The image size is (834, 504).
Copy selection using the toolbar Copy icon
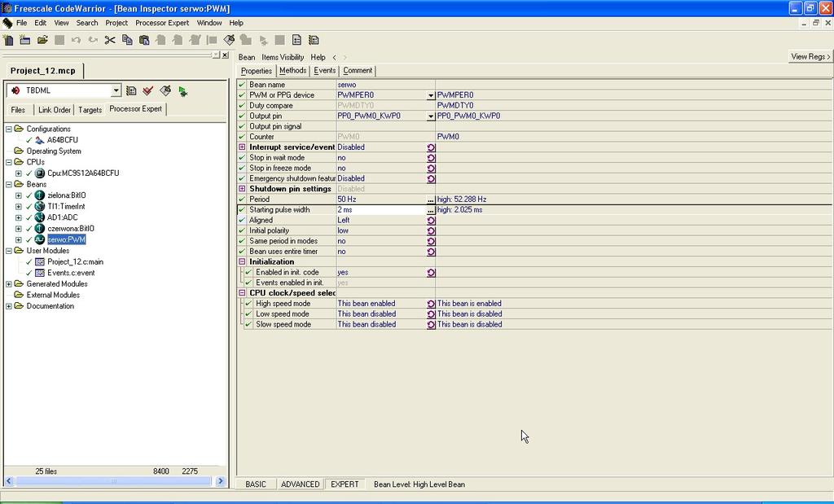[127, 40]
